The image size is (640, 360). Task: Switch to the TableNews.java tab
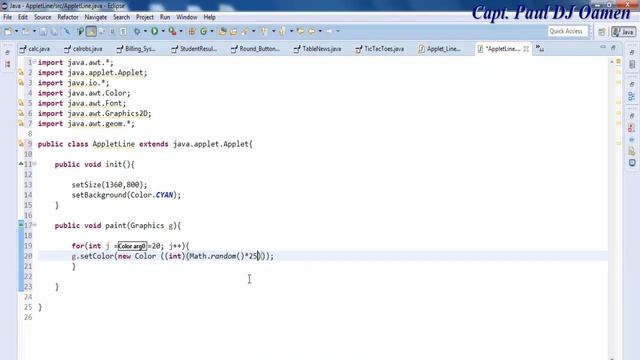click(317, 49)
